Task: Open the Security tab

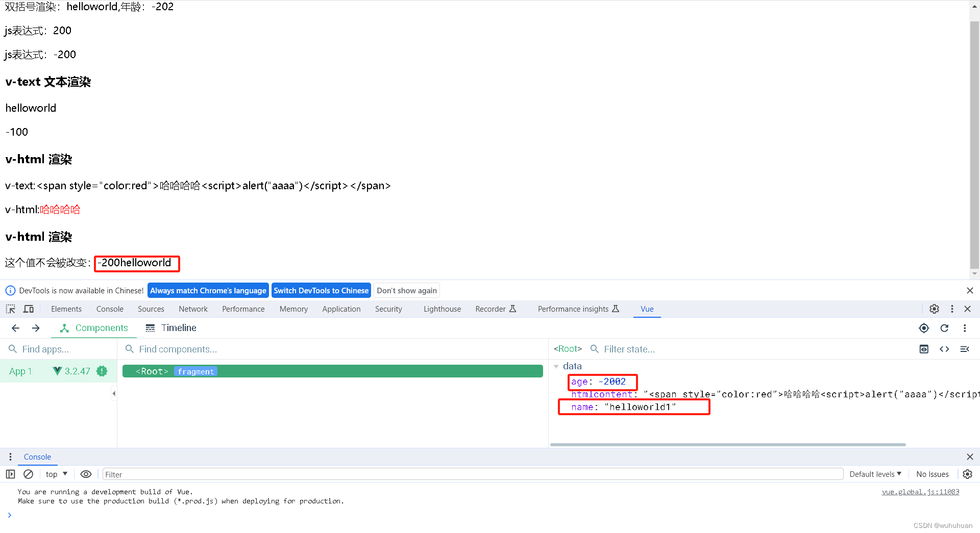Action: click(388, 309)
